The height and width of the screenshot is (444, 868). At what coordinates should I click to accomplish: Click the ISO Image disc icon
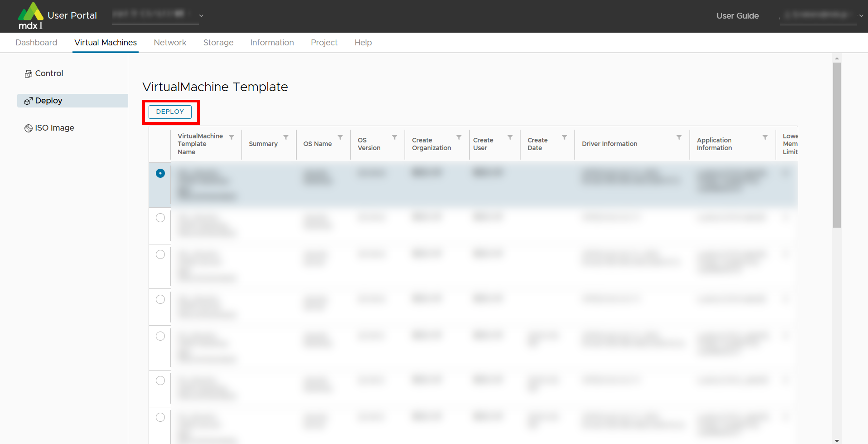tap(28, 128)
